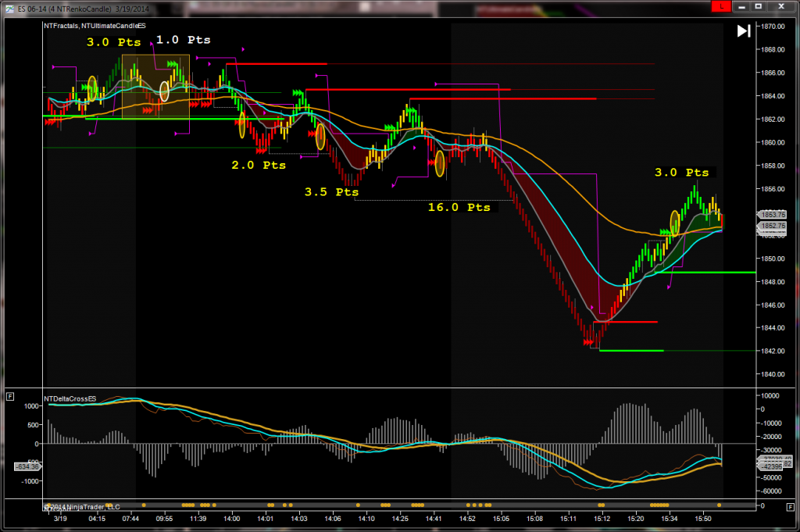Toggle the F marker left of NTDeltaCrossES panel
Viewport: 800px width, 532px height.
click(9, 398)
